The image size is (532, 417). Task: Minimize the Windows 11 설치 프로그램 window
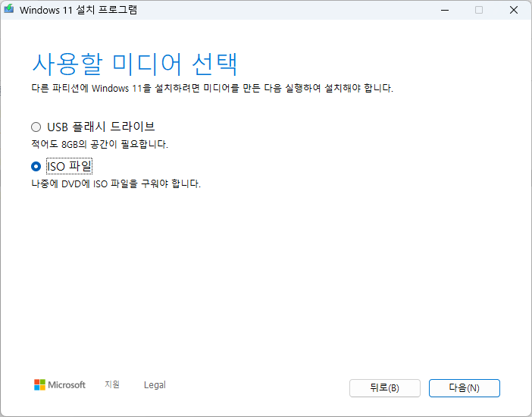click(445, 10)
